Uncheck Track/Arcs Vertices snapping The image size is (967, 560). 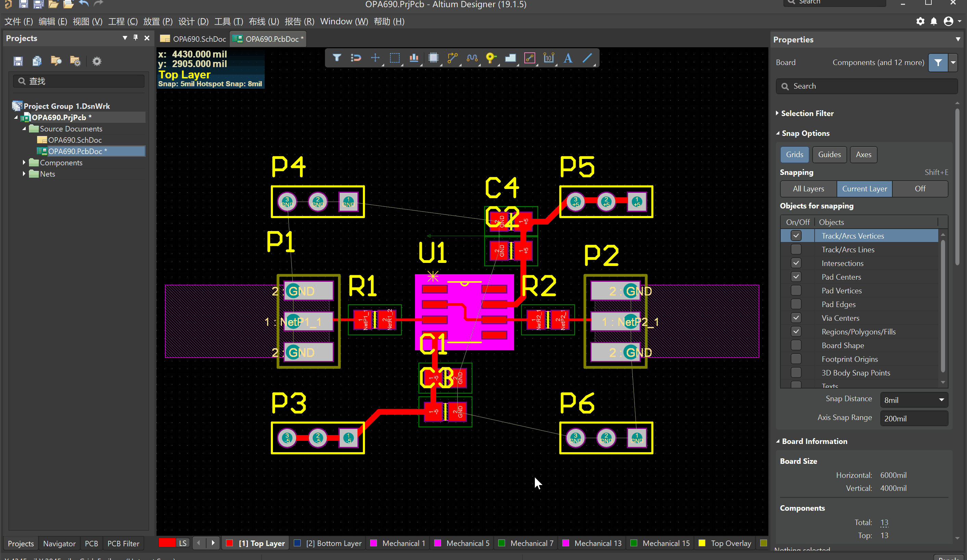pyautogui.click(x=796, y=236)
